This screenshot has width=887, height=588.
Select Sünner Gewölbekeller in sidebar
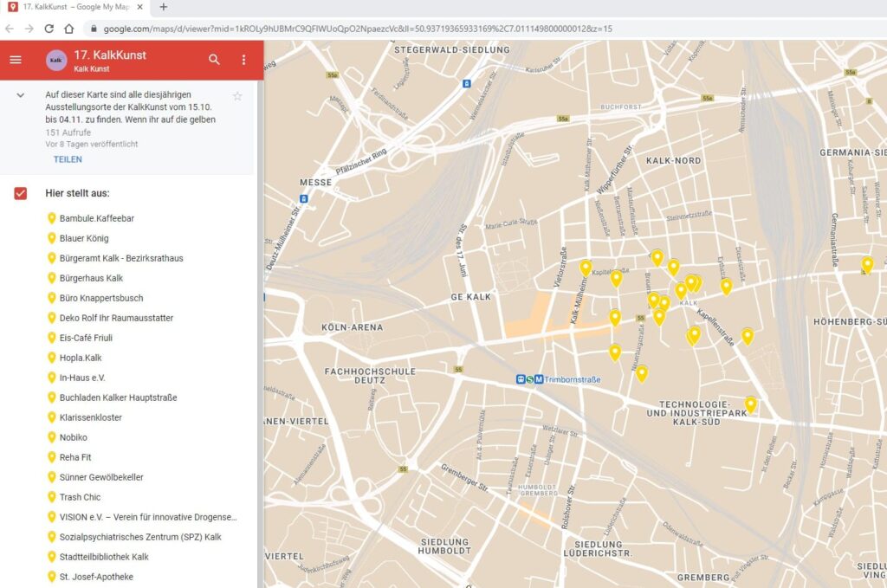[101, 477]
